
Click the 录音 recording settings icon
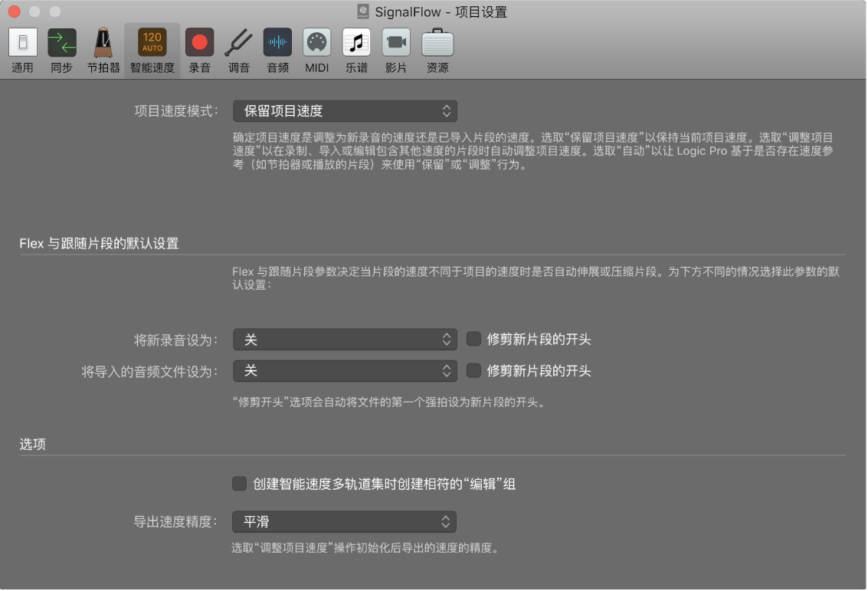(199, 48)
